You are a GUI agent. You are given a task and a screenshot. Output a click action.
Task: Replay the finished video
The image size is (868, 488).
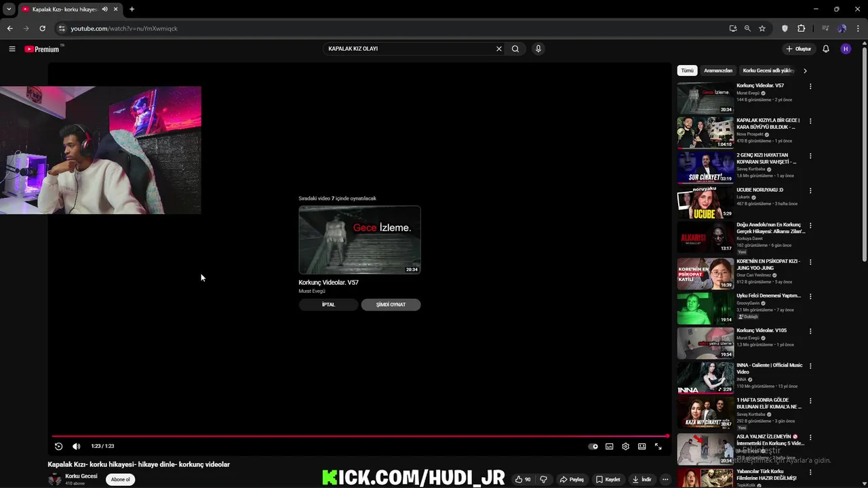click(58, 446)
